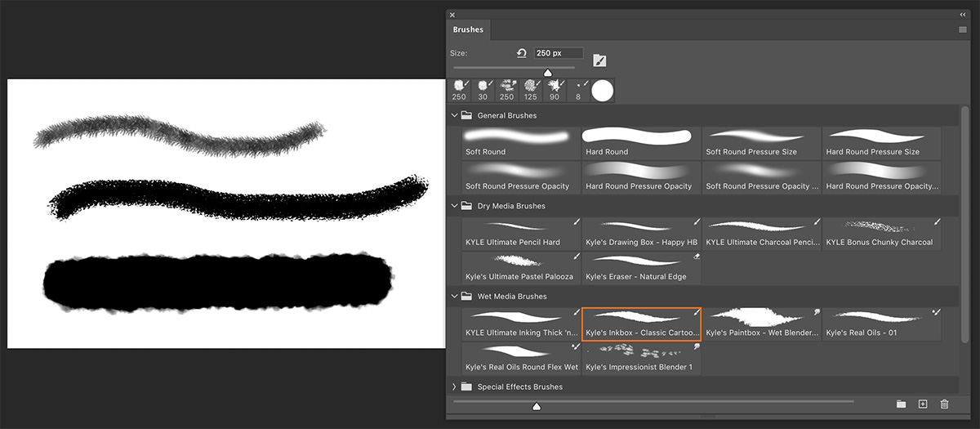Click the 'Wet Media Brushes' group label
Image resolution: width=980 pixels, height=429 pixels.
click(512, 297)
